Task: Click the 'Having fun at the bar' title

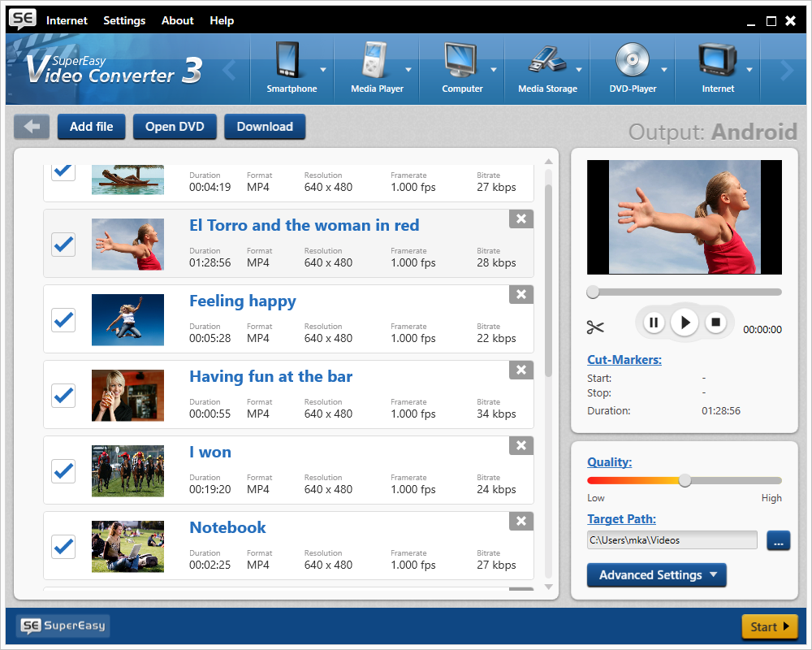Action: pos(271,376)
